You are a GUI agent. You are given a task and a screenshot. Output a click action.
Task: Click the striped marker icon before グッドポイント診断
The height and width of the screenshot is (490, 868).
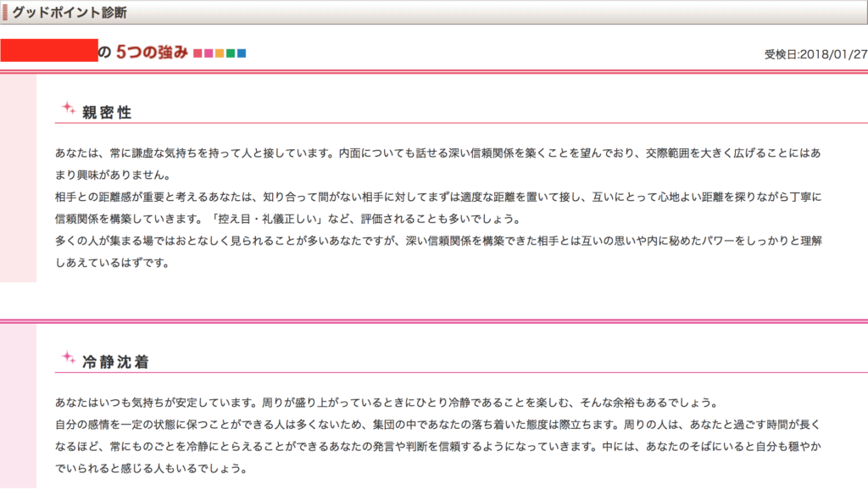click(5, 13)
